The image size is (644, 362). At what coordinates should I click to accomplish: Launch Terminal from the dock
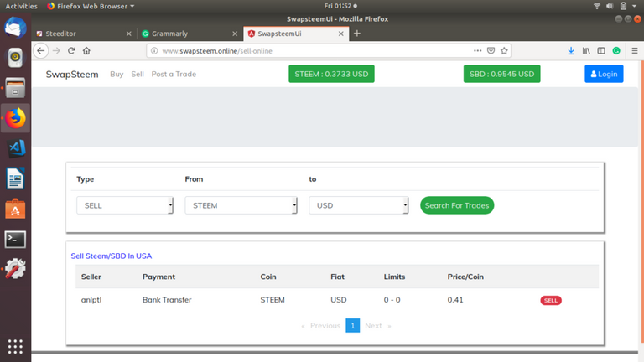[15, 240]
